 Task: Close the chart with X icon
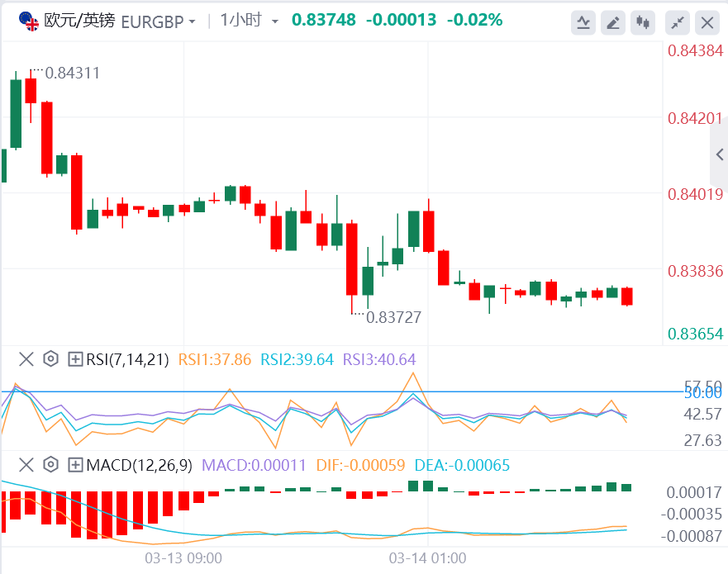[707, 22]
